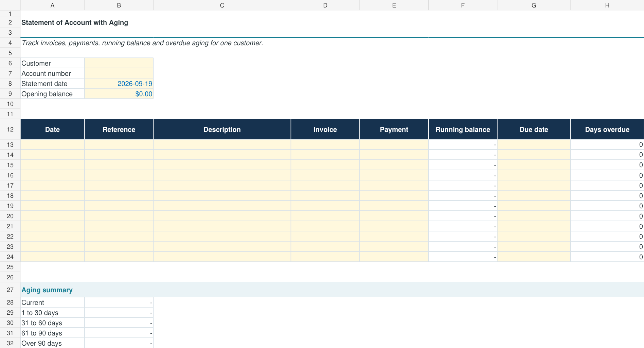Click the Due date header
The height and width of the screenshot is (348, 644).
click(534, 129)
